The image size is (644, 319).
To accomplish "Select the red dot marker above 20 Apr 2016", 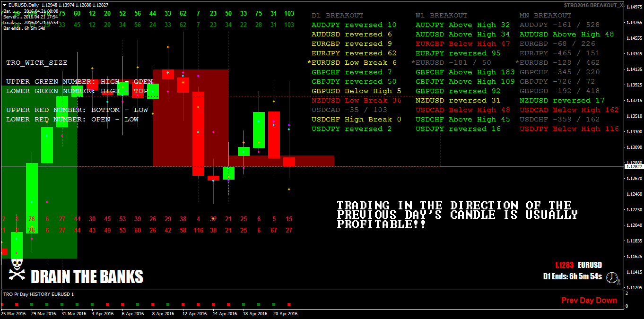I will tap(288, 304).
